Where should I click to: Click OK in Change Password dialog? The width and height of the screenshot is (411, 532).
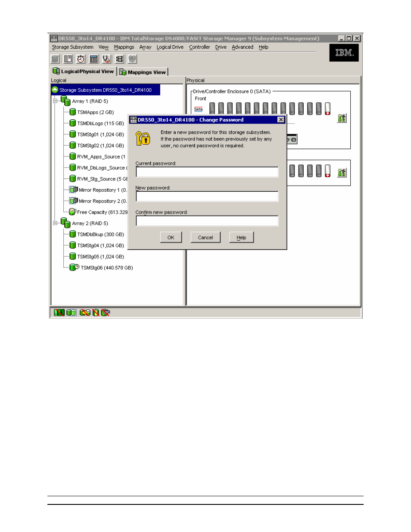tap(171, 237)
